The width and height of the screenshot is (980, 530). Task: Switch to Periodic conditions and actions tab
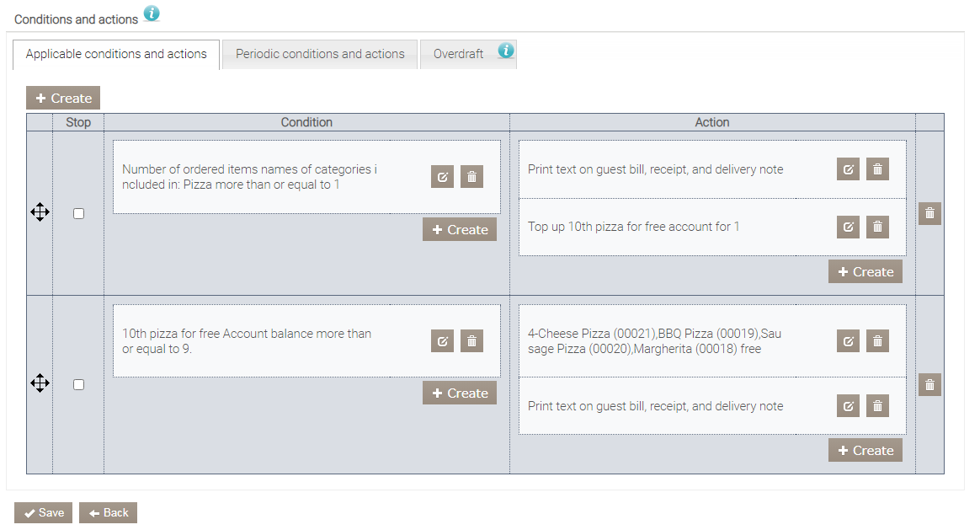tap(320, 55)
